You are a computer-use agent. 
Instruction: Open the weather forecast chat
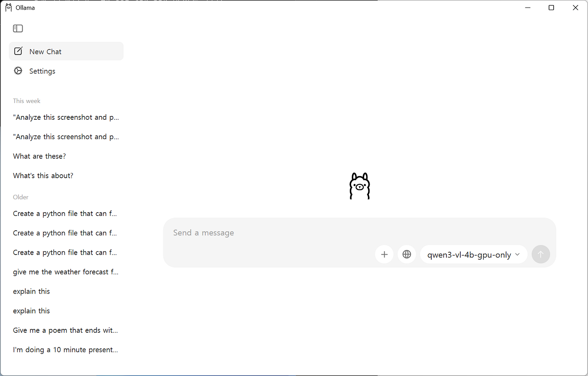[66, 272]
